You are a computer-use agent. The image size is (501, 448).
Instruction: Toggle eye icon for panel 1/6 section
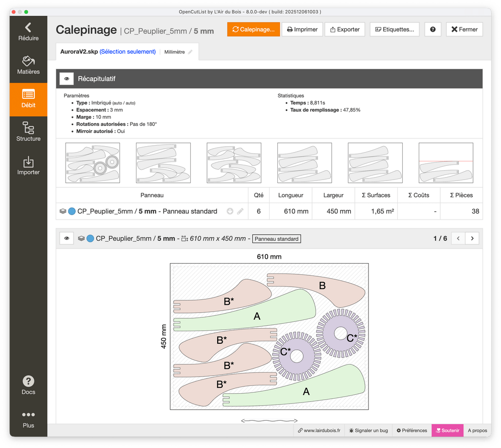pyautogui.click(x=67, y=239)
